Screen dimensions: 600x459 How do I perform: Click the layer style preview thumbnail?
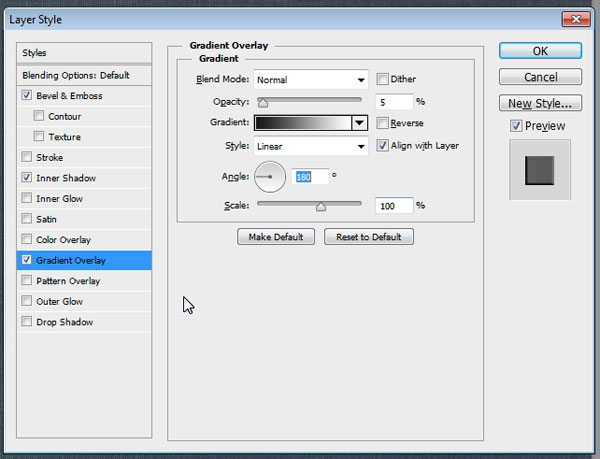[x=539, y=170]
